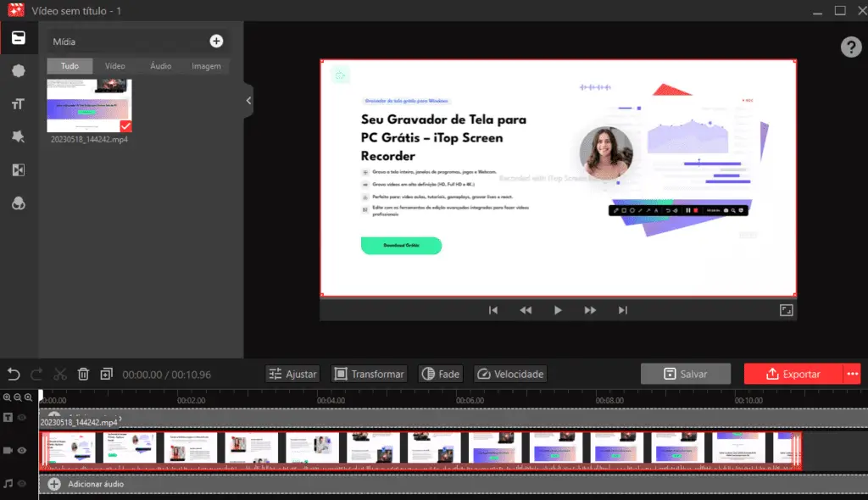This screenshot has height=500, width=868.
Task: Switch to the Vídeo tab
Action: (115, 66)
